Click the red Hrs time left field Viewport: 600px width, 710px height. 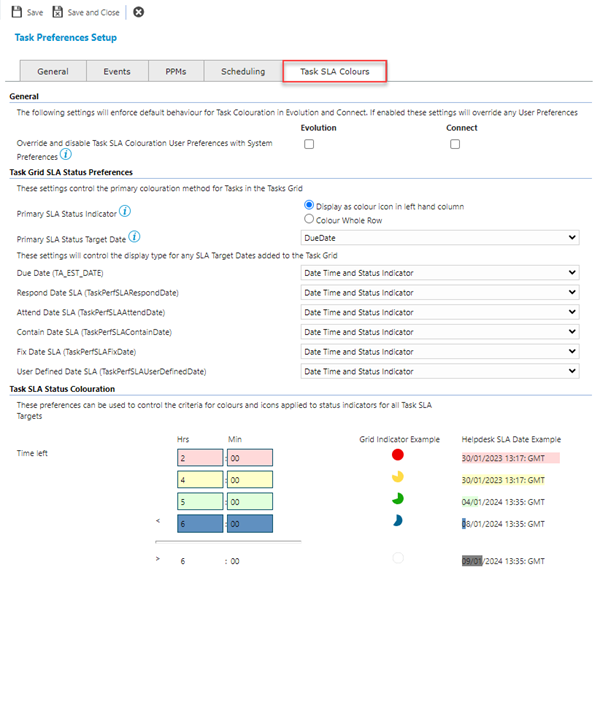pos(199,457)
